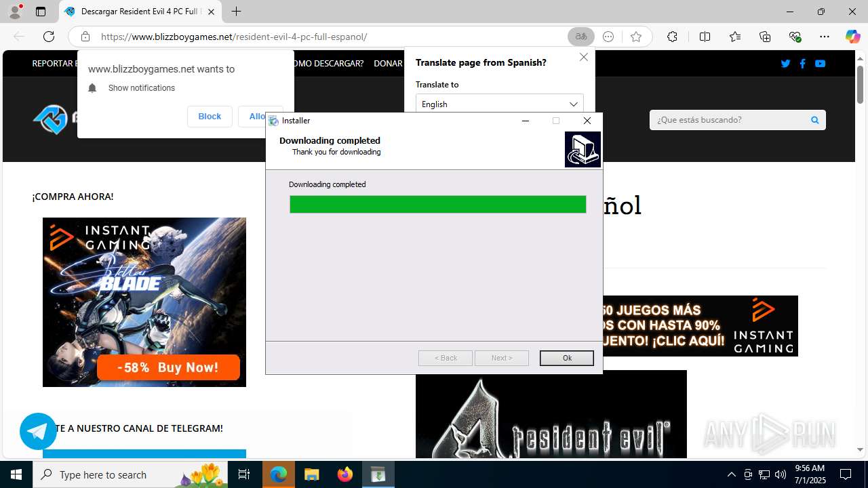View site information lock icon
Image resolution: width=868 pixels, height=488 pixels.
tap(85, 37)
